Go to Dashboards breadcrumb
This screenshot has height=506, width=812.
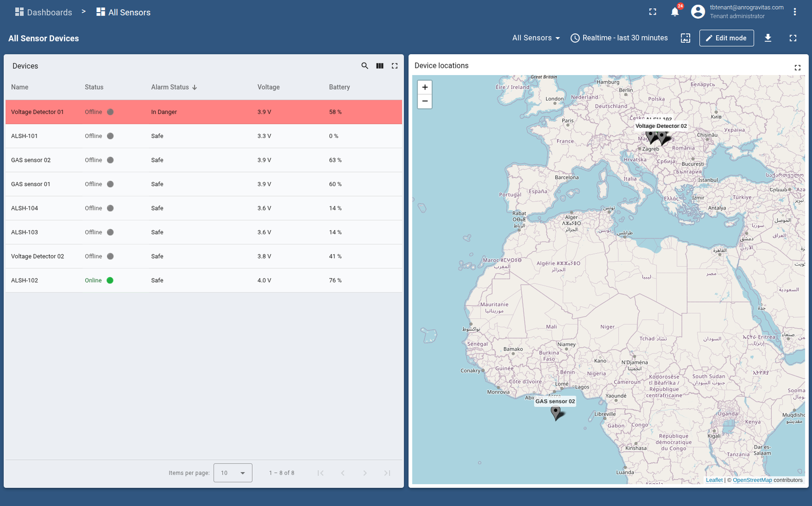(x=44, y=12)
